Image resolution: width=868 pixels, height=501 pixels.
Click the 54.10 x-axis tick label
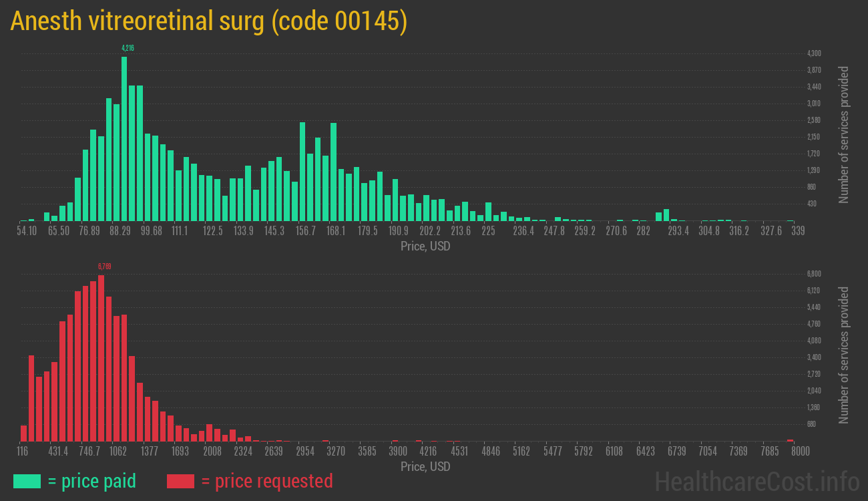coord(27,231)
